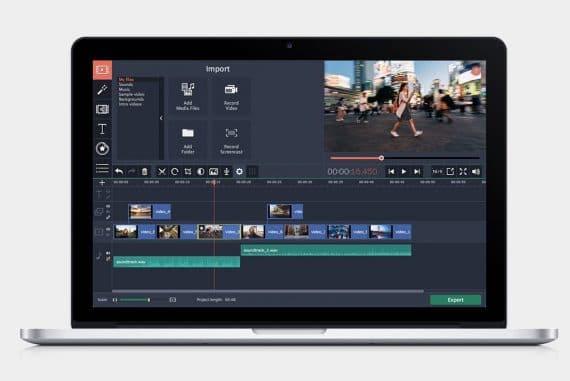Open color adjustments half-circle icon
The image size is (570, 381).
[x=200, y=172]
